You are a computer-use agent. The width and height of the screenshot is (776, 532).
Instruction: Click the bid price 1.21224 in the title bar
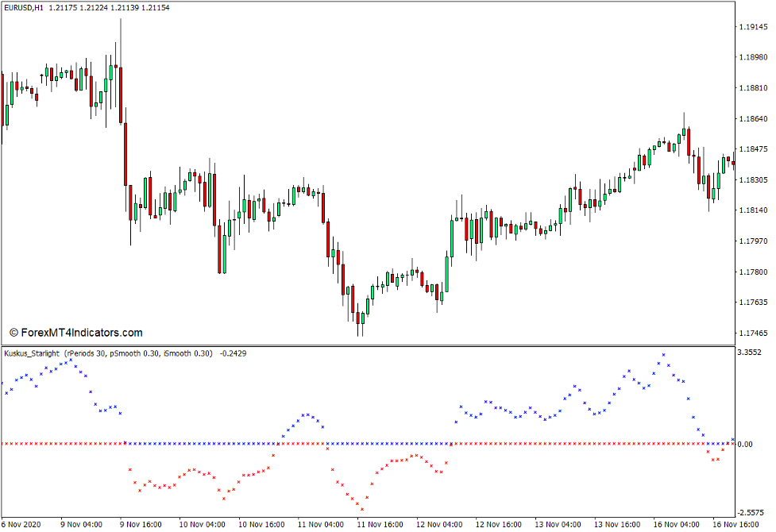coord(93,10)
